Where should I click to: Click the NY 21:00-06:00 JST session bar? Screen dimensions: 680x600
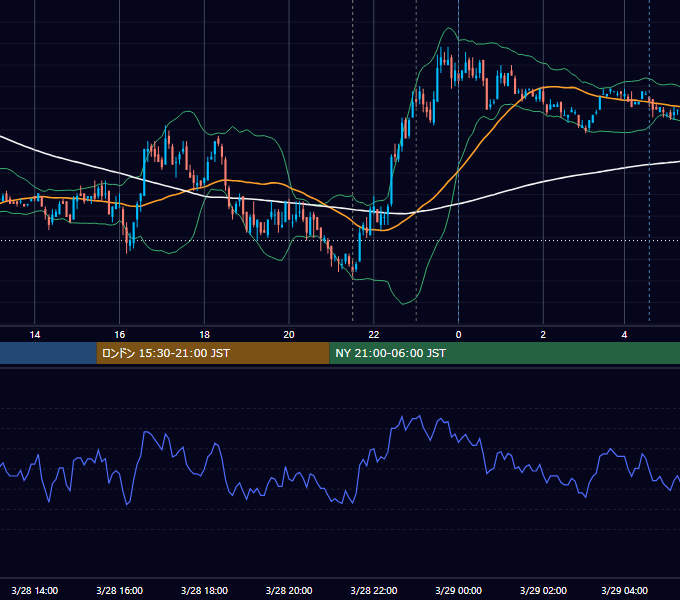click(505, 353)
